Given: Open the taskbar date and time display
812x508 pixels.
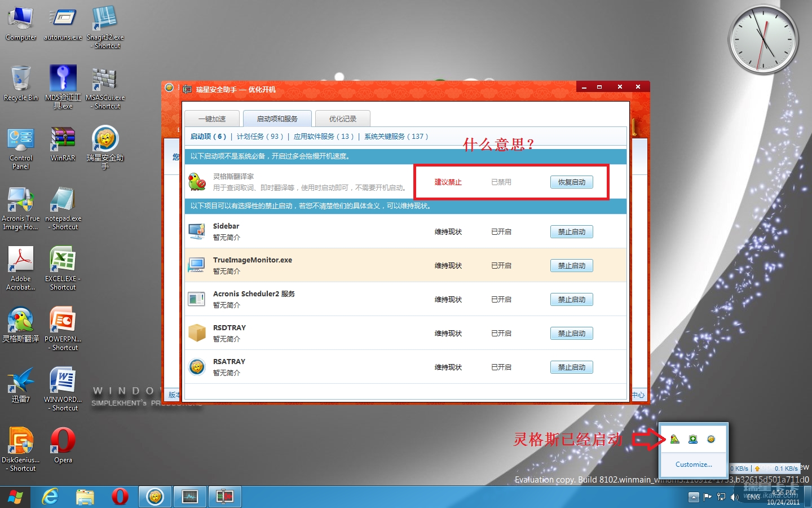Looking at the screenshot, I should [783, 497].
